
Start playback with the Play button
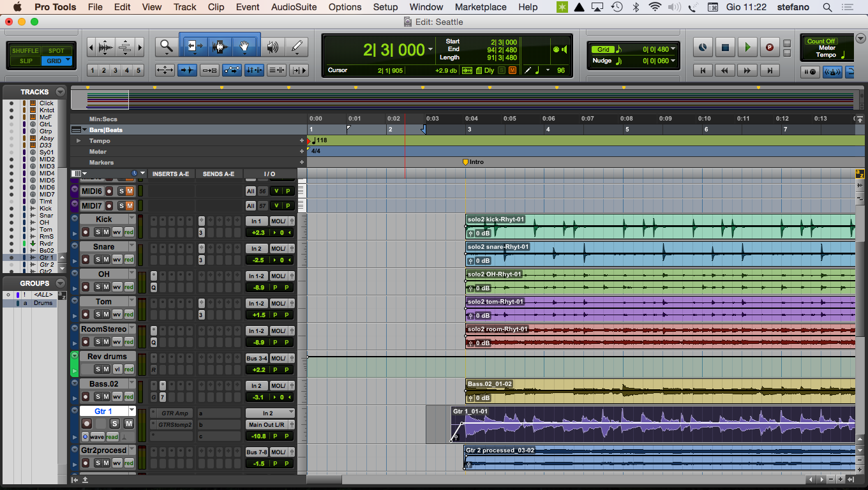coord(747,47)
